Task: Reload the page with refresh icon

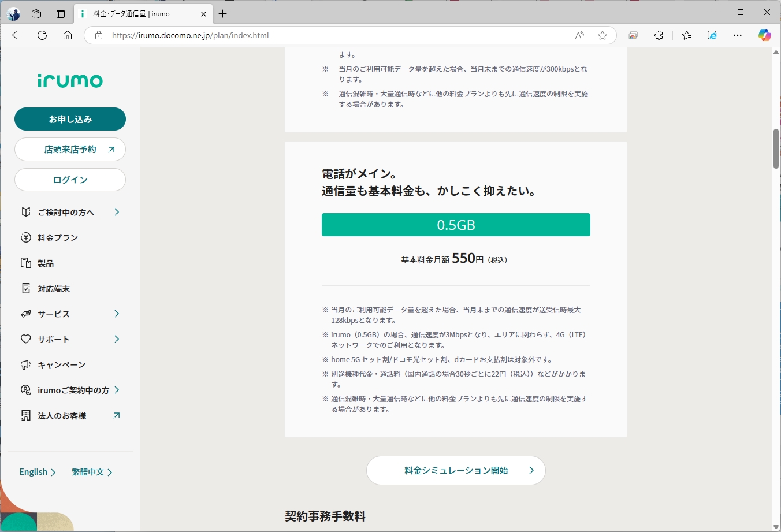Action: (42, 35)
